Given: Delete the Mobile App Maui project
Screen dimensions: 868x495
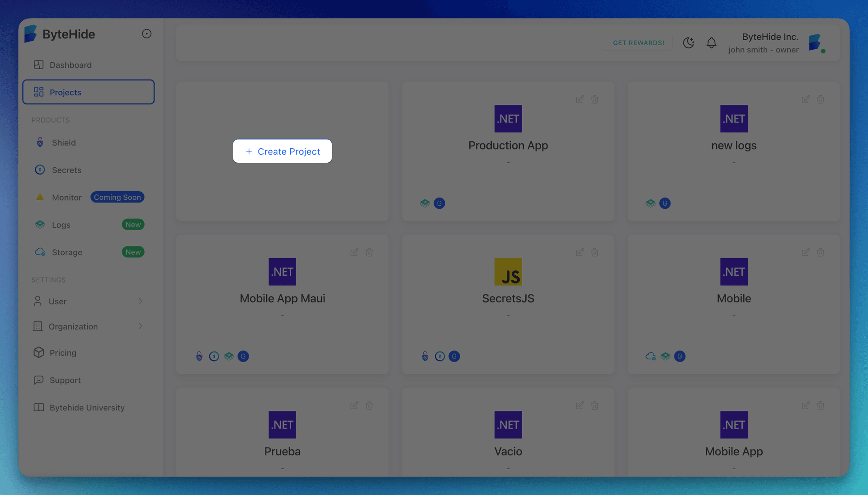Looking at the screenshot, I should 369,252.
